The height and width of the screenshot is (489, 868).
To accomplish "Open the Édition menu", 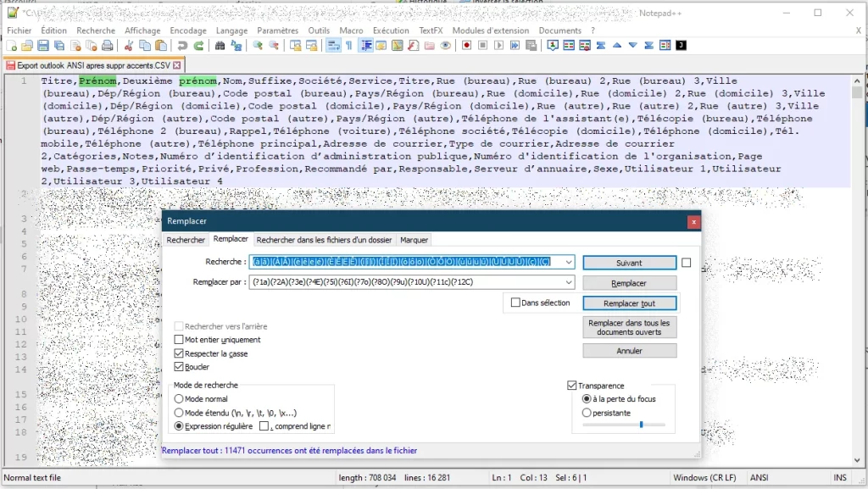I will [x=53, y=31].
